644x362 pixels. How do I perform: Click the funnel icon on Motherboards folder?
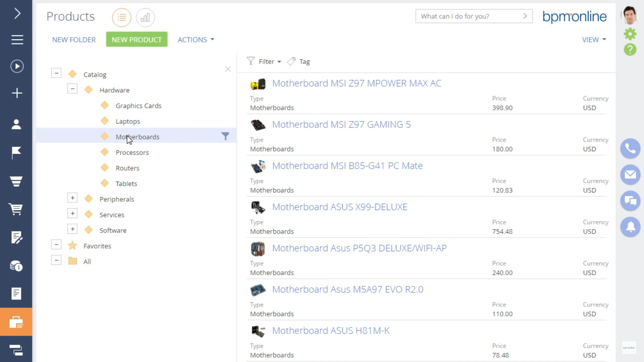click(x=225, y=136)
